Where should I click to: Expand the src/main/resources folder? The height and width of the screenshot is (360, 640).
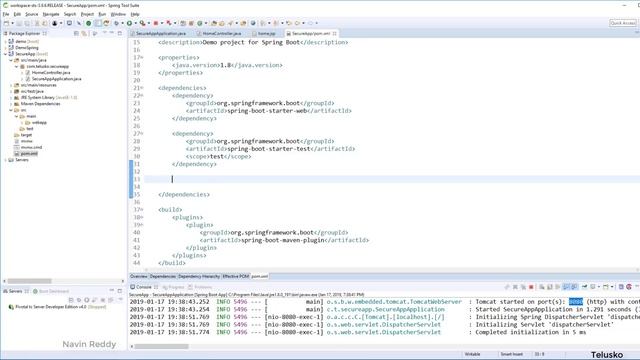(x=11, y=85)
